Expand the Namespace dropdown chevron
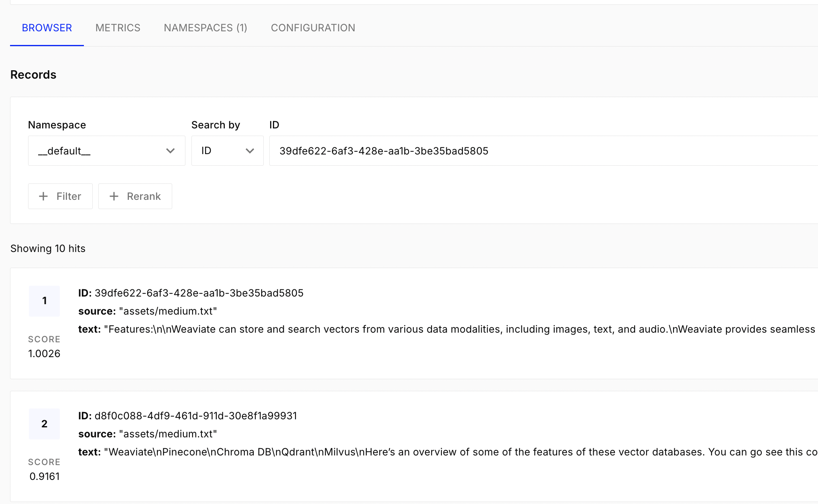This screenshot has height=504, width=818. coord(170,151)
